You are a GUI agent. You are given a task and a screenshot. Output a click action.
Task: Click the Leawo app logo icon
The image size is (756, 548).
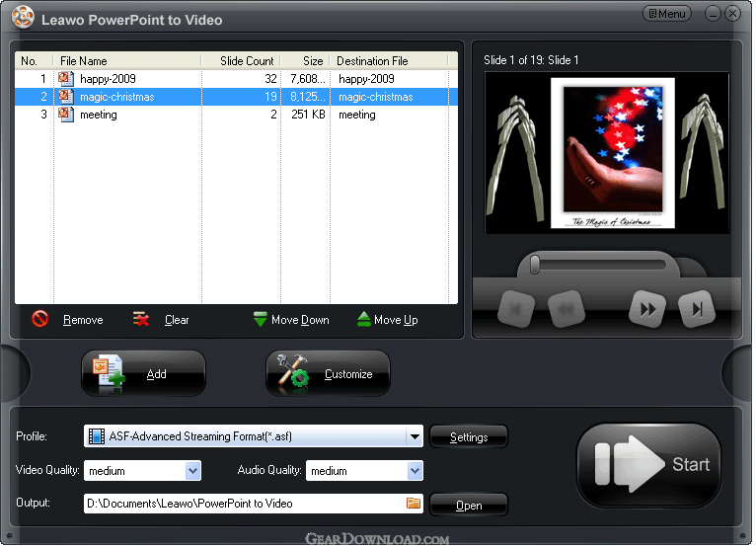[x=23, y=18]
